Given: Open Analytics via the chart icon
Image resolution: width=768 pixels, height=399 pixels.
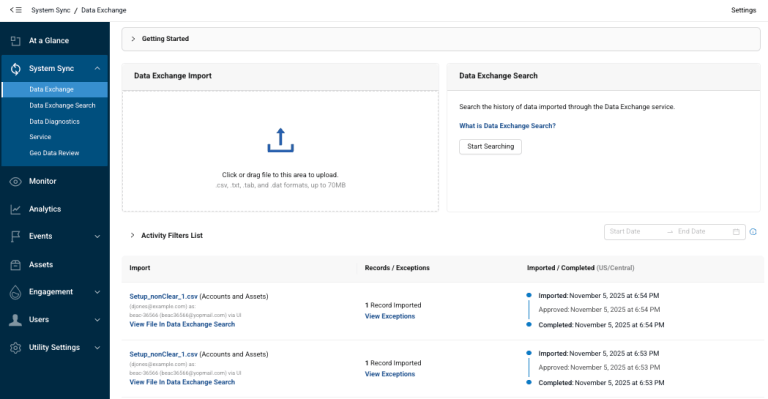Looking at the screenshot, I should click(x=16, y=210).
